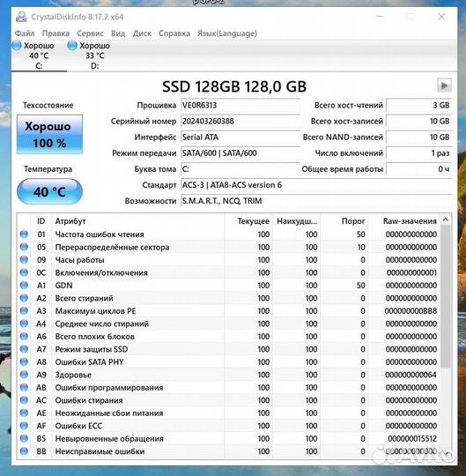This screenshot has width=466, height=476.
Task: Open the Вид menu
Action: point(118,33)
